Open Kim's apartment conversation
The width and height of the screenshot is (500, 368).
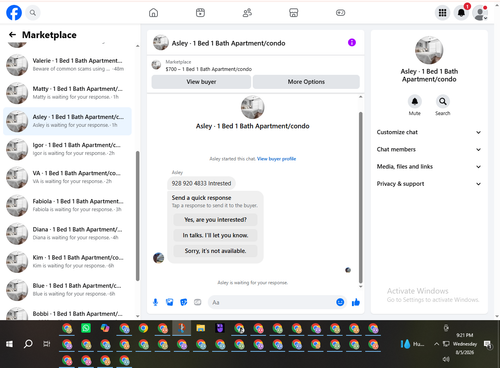pyautogui.click(x=67, y=261)
